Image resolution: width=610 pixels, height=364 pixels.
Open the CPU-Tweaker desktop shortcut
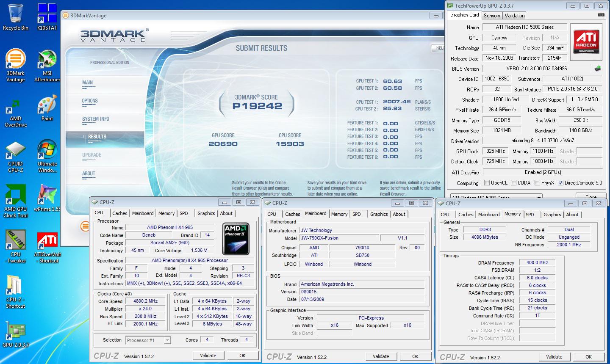[16, 247]
